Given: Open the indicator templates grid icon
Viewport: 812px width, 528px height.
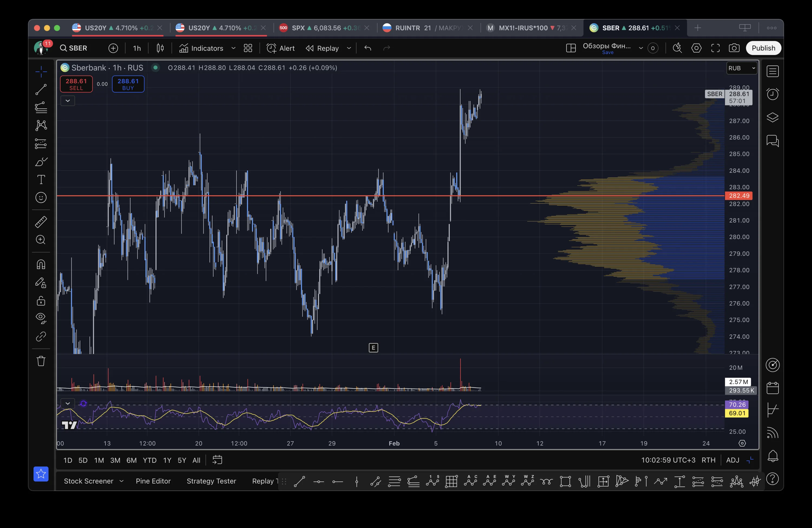Looking at the screenshot, I should (248, 48).
